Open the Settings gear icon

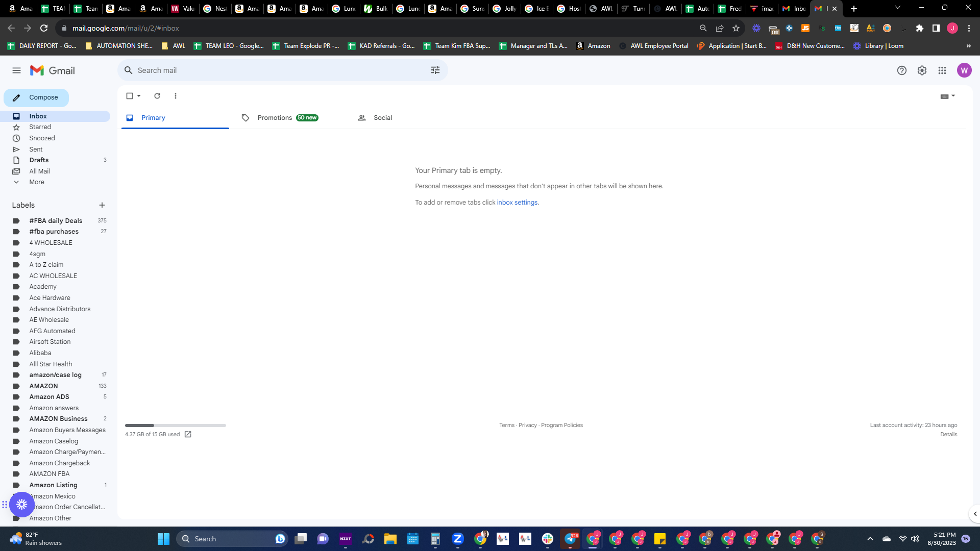coord(922,70)
